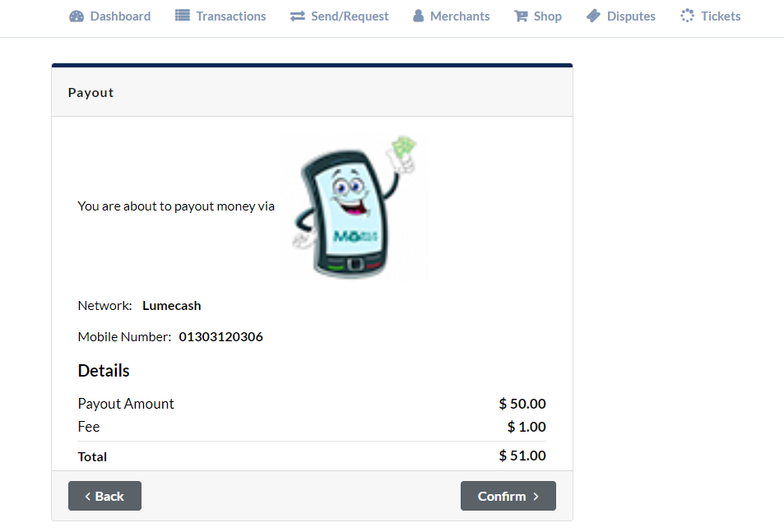Open the Disputes menu label
Screen dimensions: 784x532
[x=631, y=16]
